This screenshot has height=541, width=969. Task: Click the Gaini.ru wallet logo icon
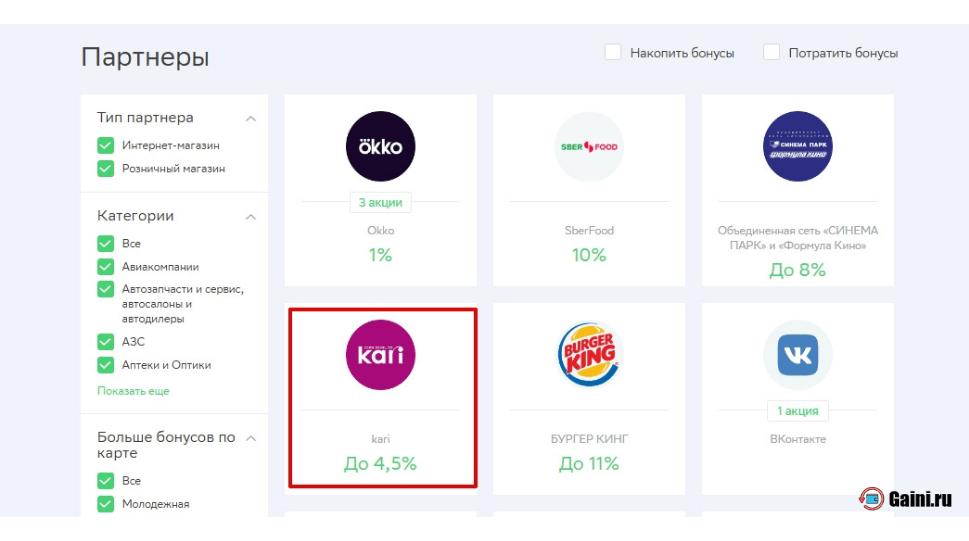point(871,498)
